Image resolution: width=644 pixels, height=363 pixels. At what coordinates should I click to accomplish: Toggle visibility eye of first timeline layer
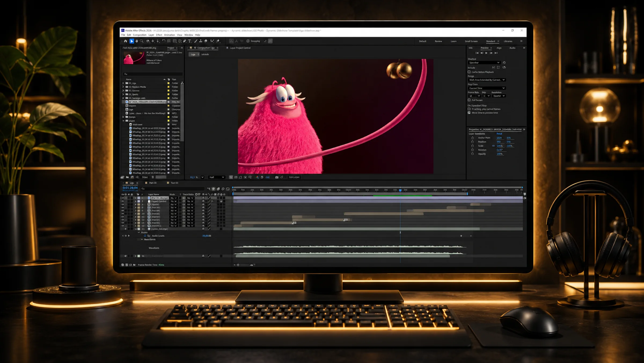(x=123, y=198)
